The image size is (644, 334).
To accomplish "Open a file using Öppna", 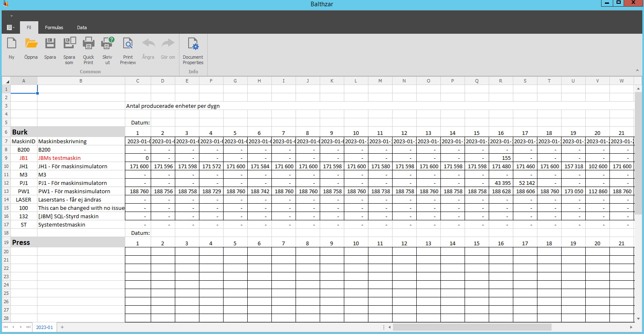I will pyautogui.click(x=30, y=48).
